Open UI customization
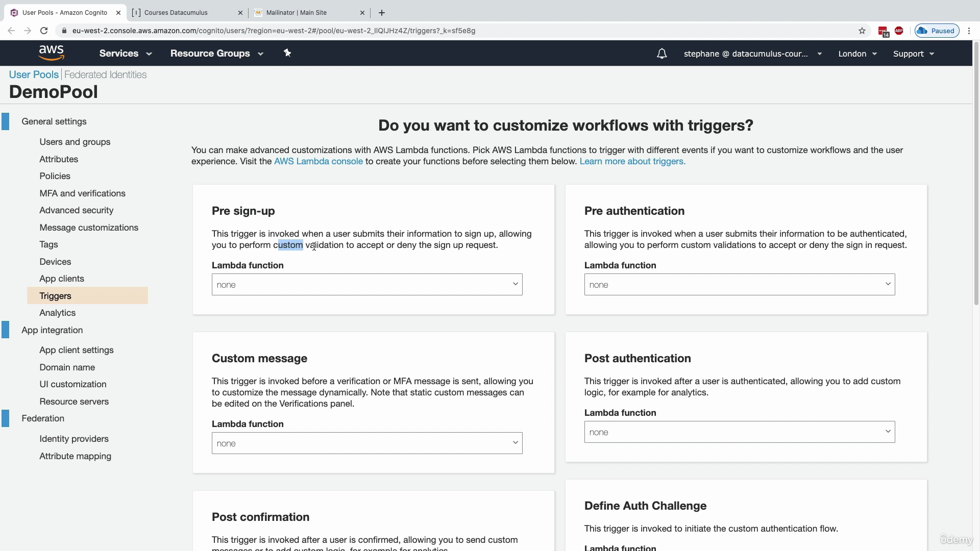Image resolution: width=980 pixels, height=551 pixels. tap(73, 384)
